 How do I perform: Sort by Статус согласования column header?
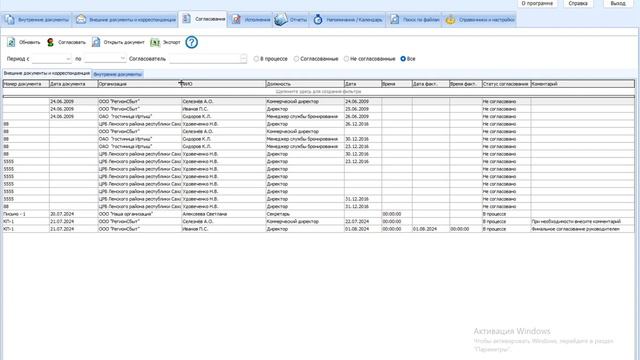[x=506, y=84]
